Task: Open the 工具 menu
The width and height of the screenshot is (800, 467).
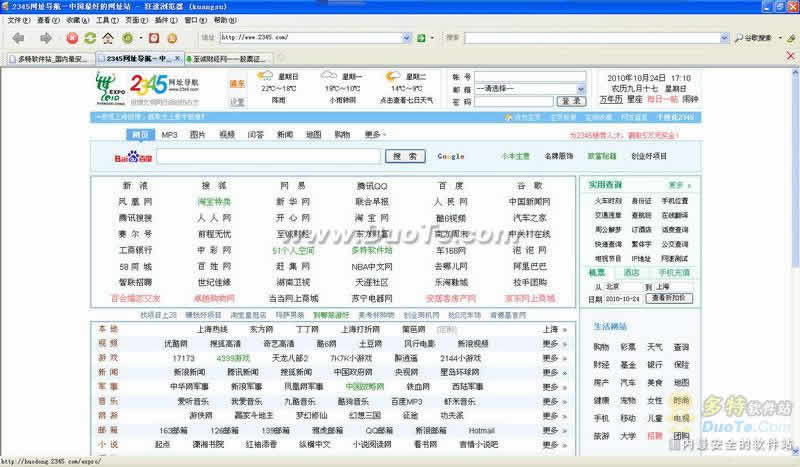Action: pos(107,20)
